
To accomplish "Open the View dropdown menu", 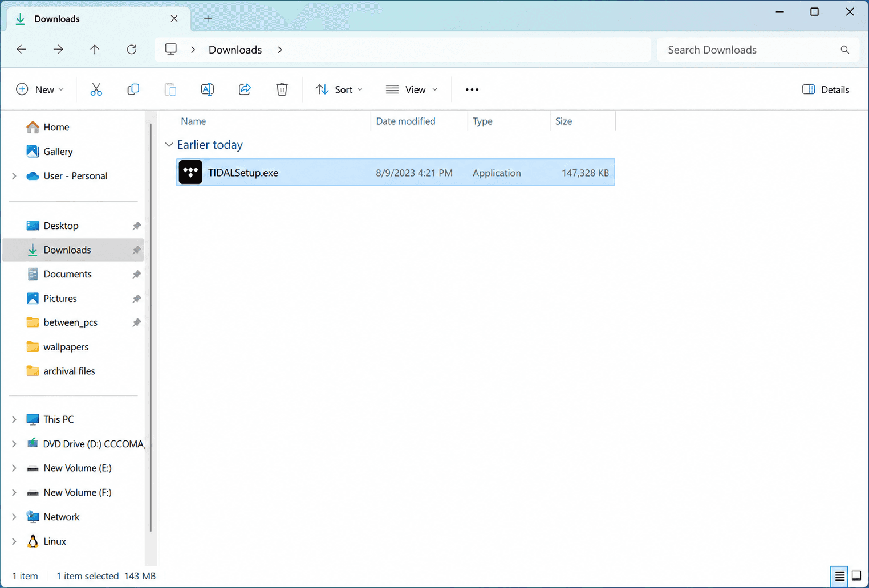I will tap(412, 89).
